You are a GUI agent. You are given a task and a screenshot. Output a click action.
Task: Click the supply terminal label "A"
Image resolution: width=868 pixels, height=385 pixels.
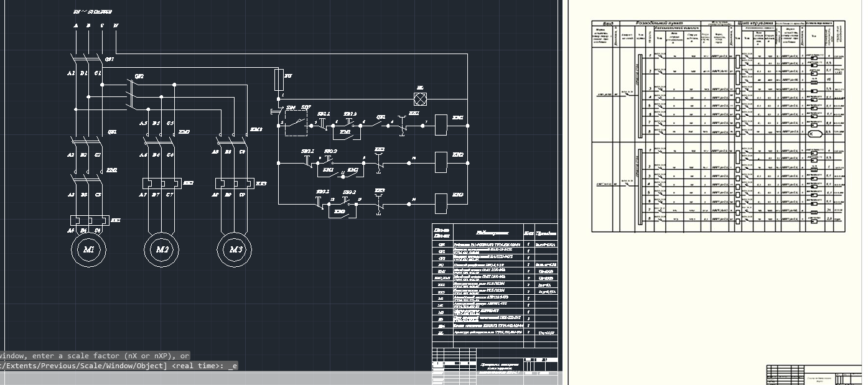76,26
